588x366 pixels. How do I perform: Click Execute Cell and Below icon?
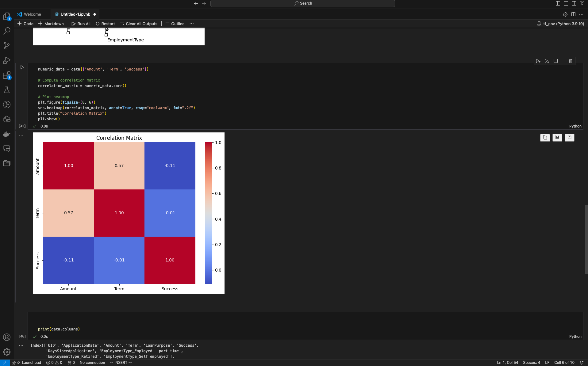pyautogui.click(x=547, y=61)
